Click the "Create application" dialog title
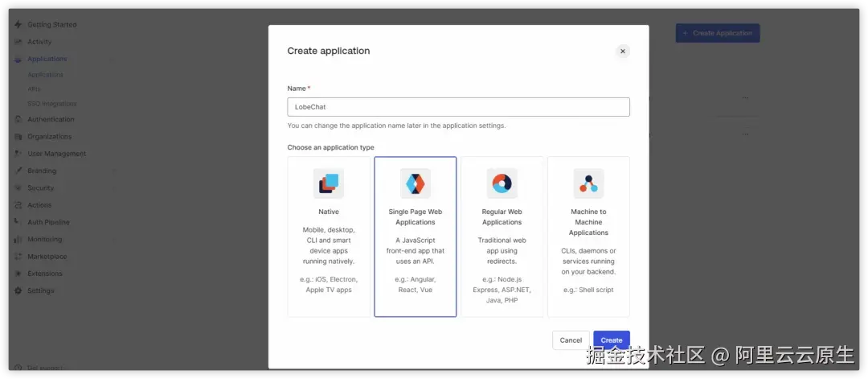This screenshot has height=379, width=868. tap(328, 51)
